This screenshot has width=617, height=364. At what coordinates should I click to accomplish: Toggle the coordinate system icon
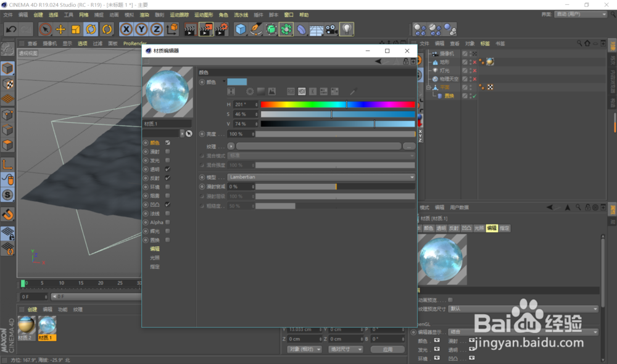tap(172, 29)
